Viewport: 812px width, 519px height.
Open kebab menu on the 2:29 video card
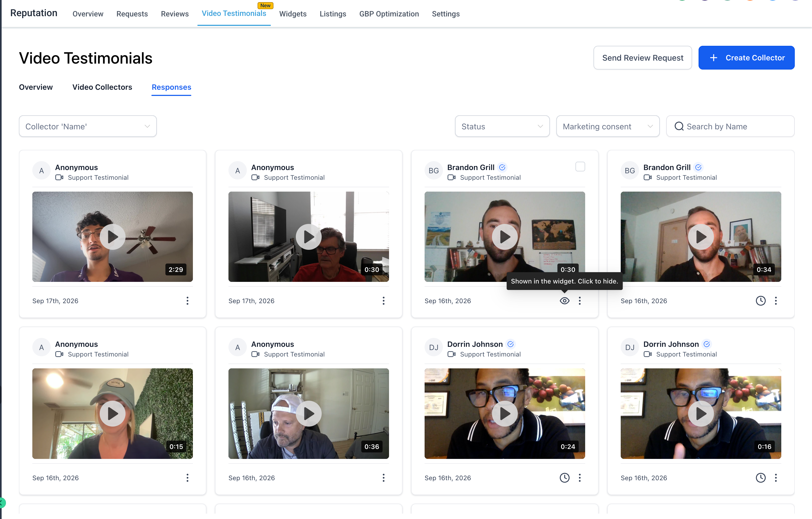[188, 300]
